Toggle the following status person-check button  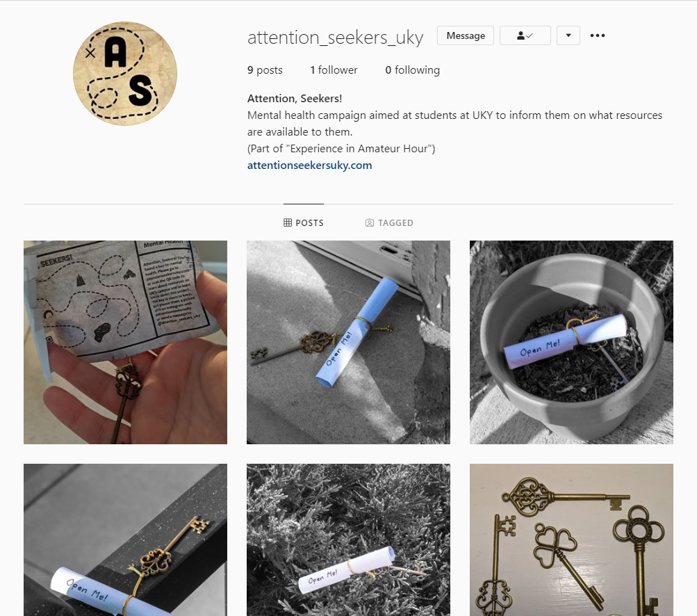525,35
